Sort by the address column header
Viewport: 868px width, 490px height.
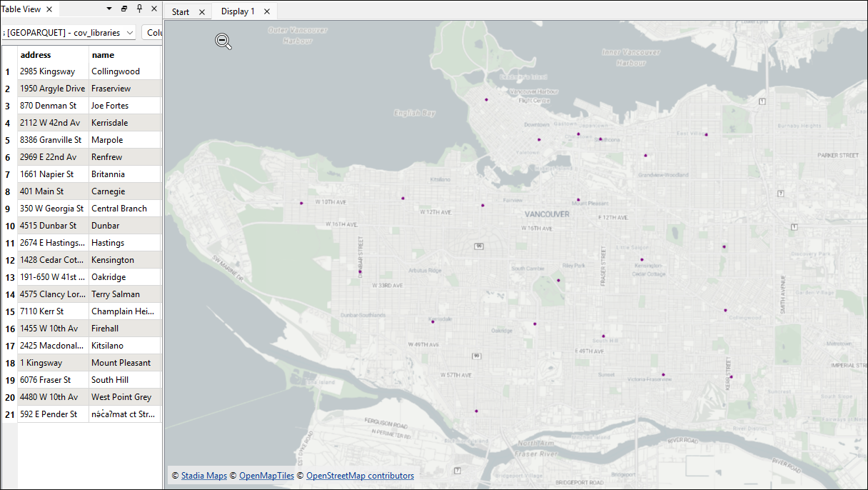[x=52, y=55]
